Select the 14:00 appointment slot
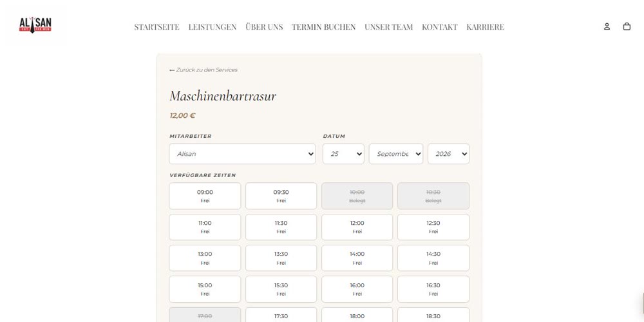 (357, 258)
